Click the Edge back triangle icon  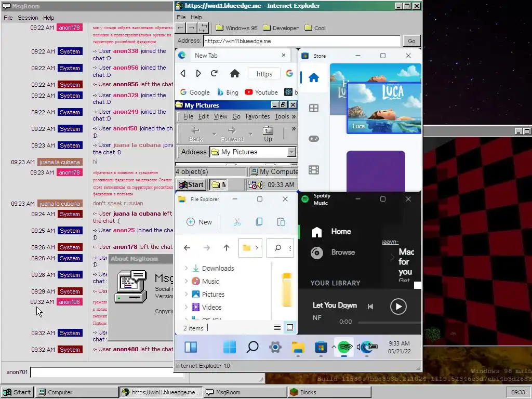[x=183, y=73]
